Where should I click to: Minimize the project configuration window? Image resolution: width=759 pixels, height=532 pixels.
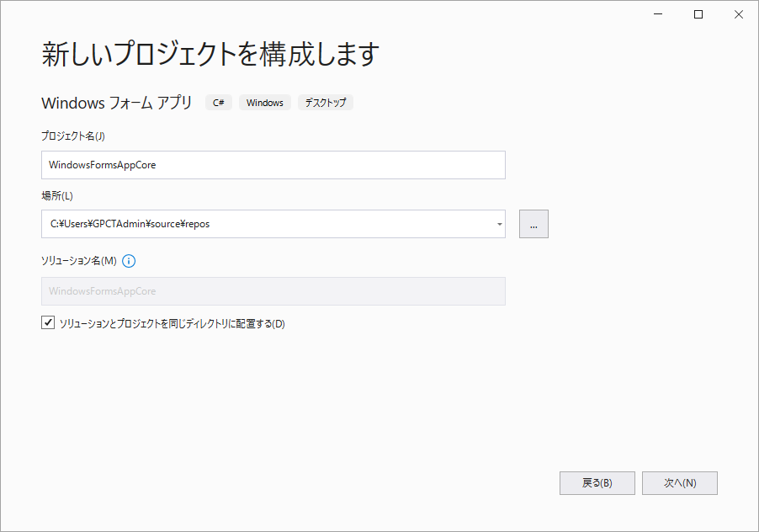pyautogui.click(x=659, y=14)
